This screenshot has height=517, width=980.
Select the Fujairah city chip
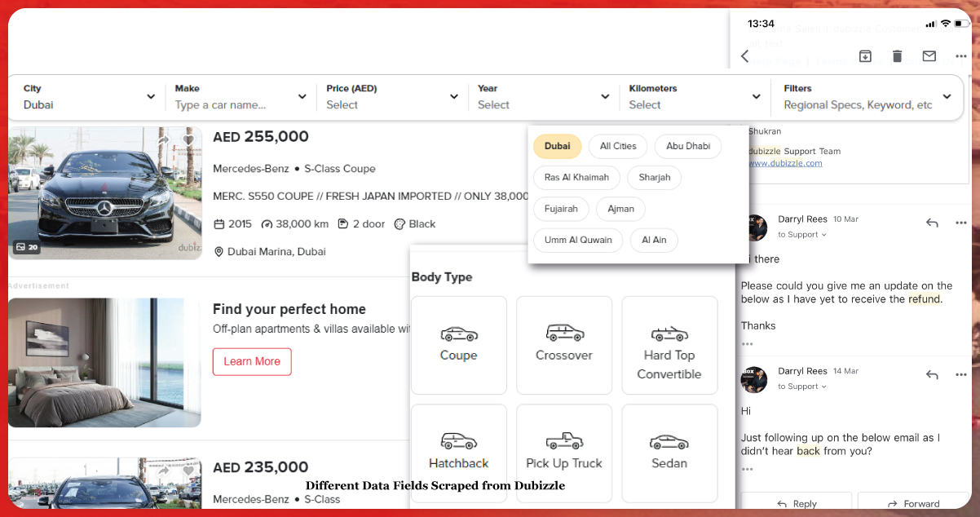[561, 209]
